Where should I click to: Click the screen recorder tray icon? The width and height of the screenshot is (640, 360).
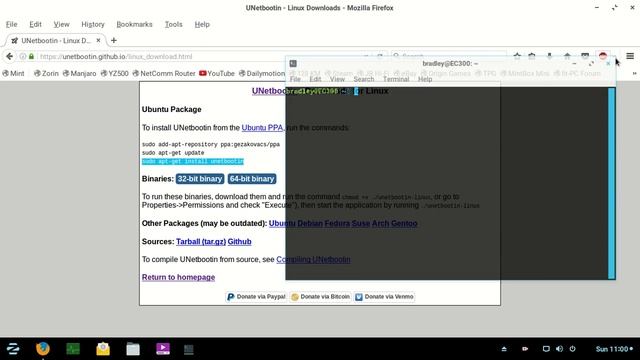525,349
